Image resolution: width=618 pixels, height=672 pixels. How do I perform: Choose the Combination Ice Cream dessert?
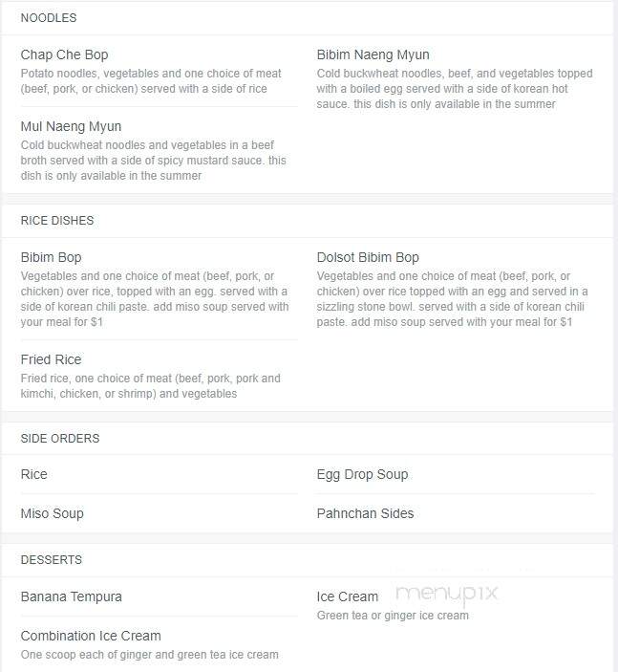point(91,636)
